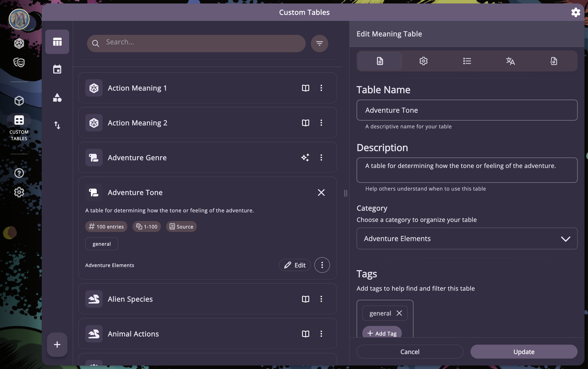
Task: Open the three-dot menu for Action Meaning 2
Action: (321, 123)
